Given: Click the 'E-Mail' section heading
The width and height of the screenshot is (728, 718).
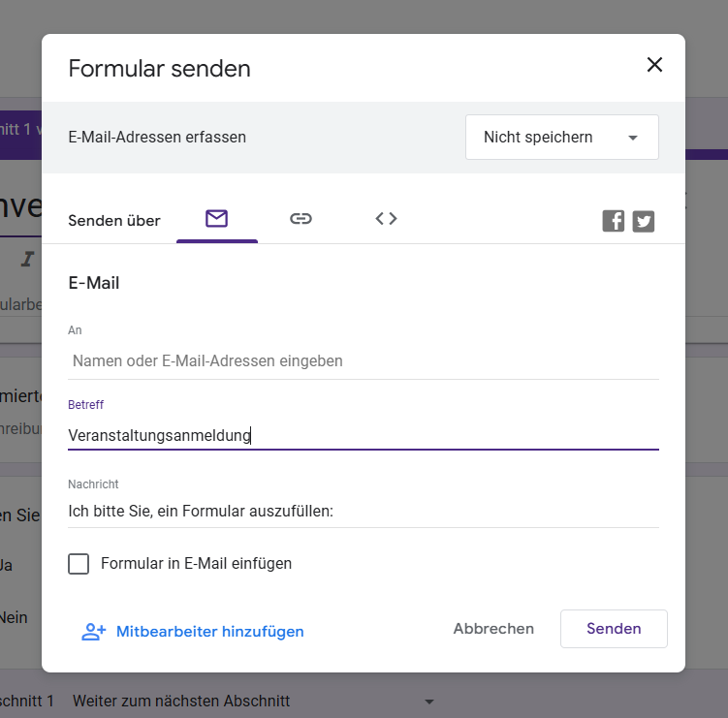Looking at the screenshot, I should [x=94, y=283].
